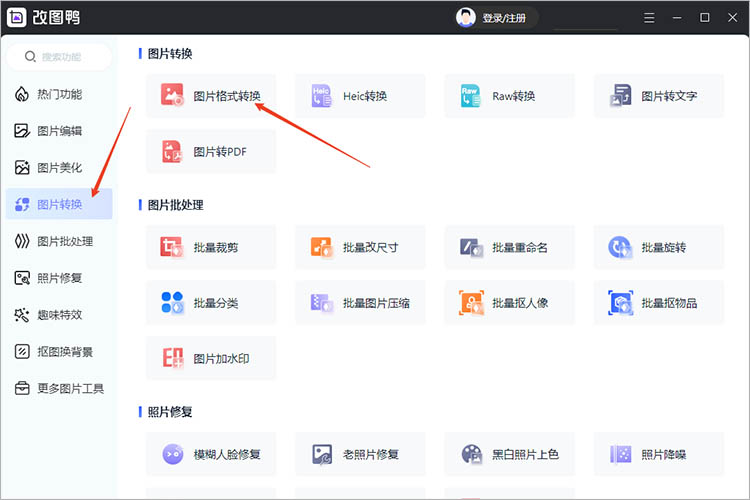
Task: Click the 图片转换 section heading
Action: tap(170, 54)
